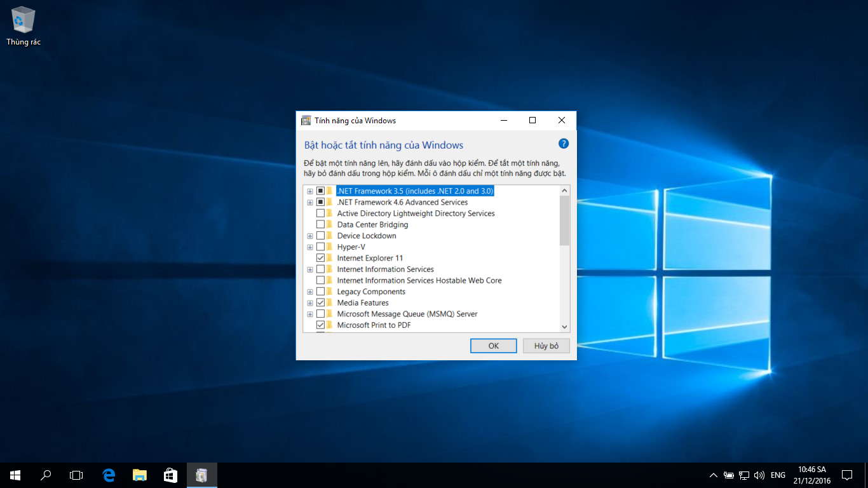Select the Internet Explorer 11 row text

click(x=370, y=258)
